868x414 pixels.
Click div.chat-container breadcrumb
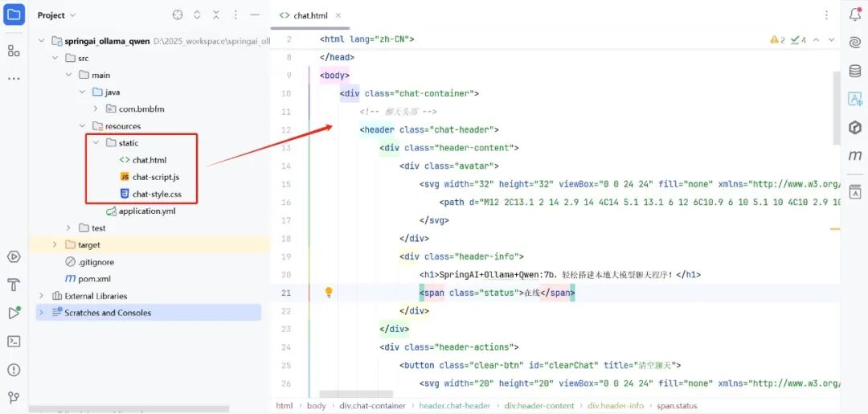click(372, 406)
